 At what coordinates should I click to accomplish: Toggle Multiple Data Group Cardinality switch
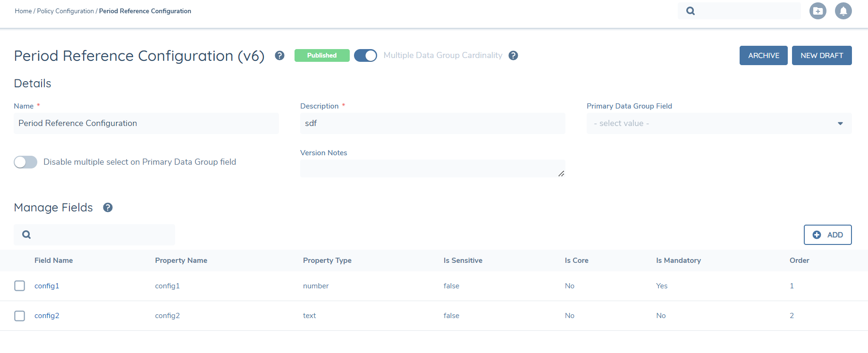pyautogui.click(x=365, y=56)
